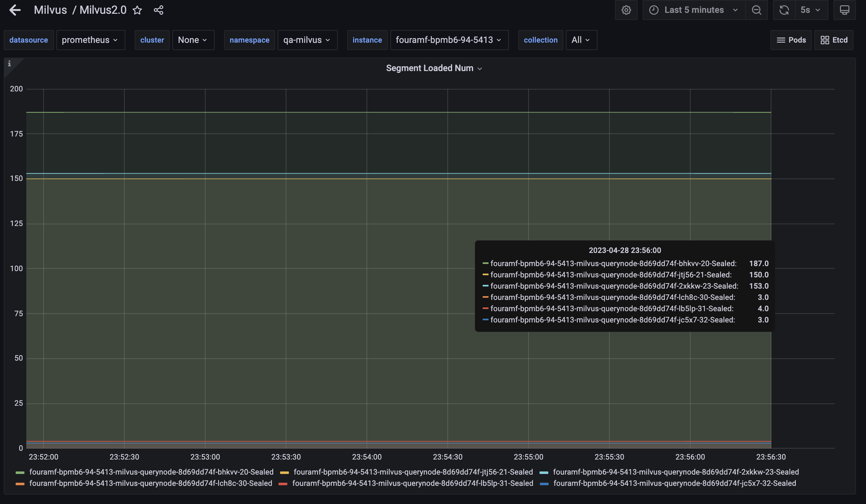Click the yellow color marker for jtj56-21-Sealed series
This screenshot has width=866, height=504.
click(x=284, y=472)
